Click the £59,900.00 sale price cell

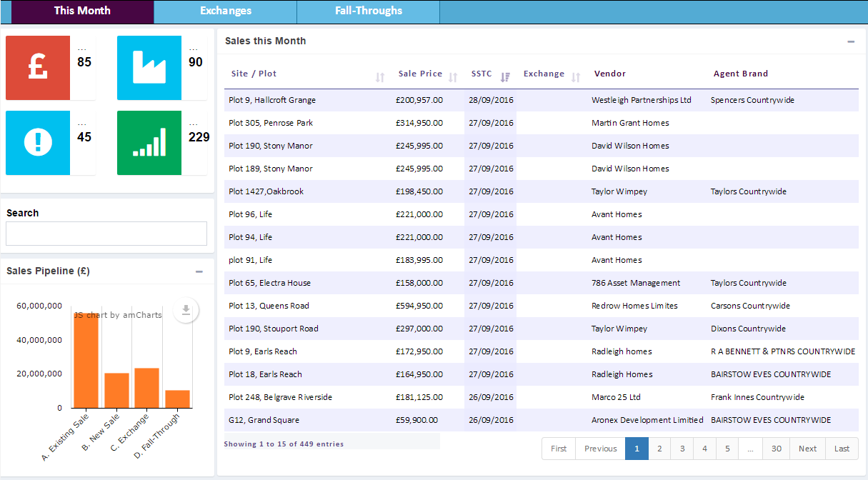pos(416,420)
